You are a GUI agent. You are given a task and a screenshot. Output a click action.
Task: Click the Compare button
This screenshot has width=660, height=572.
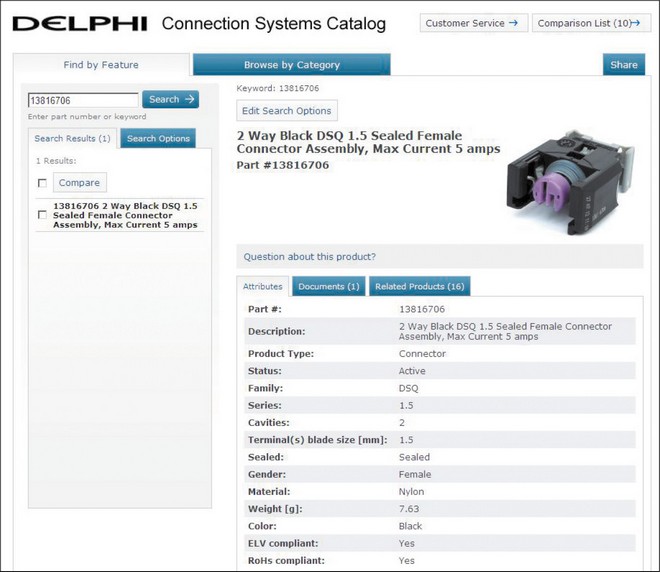(79, 183)
